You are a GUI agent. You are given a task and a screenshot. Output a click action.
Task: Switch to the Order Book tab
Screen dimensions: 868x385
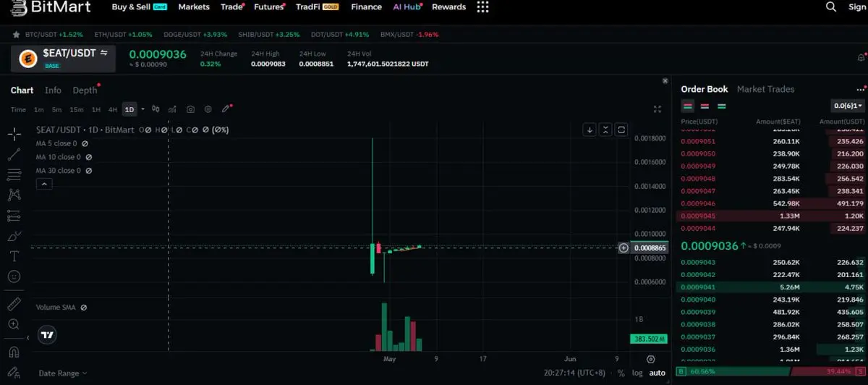pos(705,89)
